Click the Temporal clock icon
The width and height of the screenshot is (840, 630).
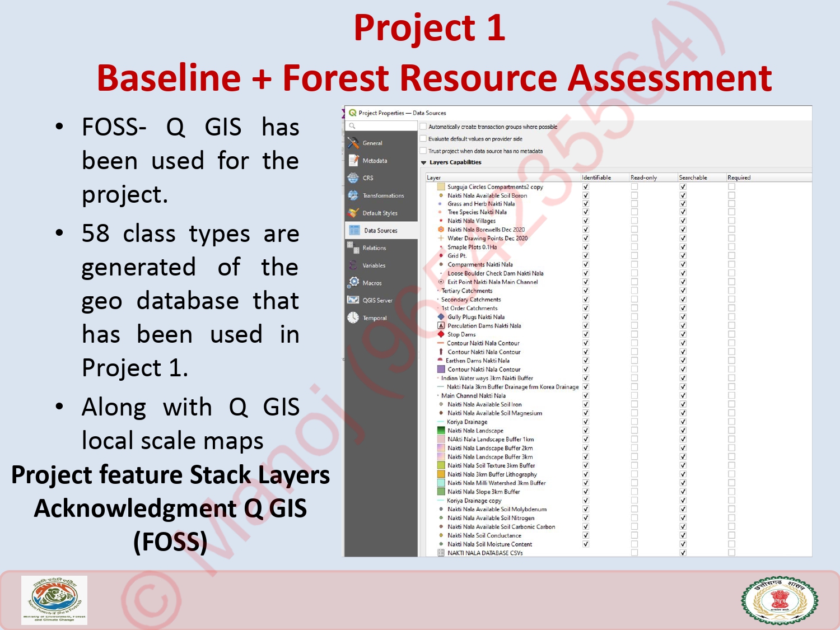coord(353,318)
